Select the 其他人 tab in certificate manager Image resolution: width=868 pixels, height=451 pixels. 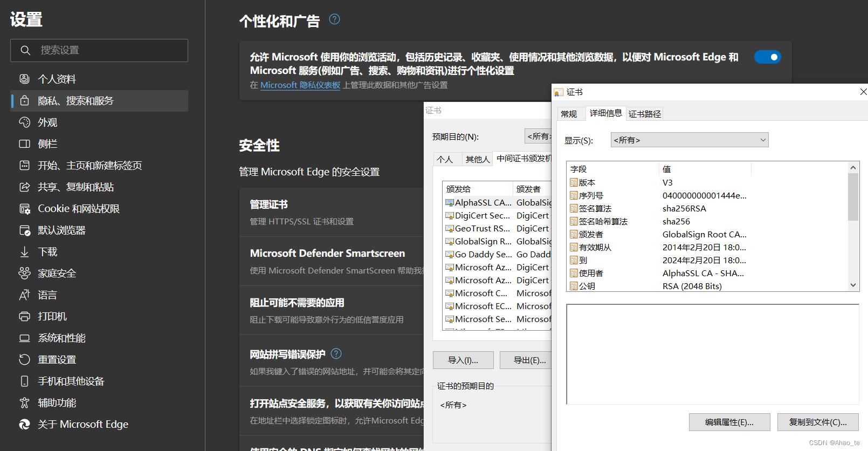pos(478,159)
